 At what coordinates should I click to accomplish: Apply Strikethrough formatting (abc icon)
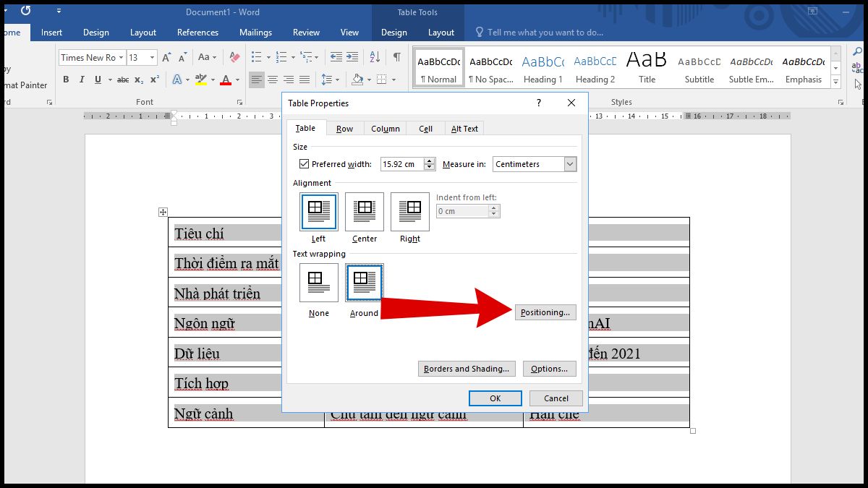(x=123, y=80)
